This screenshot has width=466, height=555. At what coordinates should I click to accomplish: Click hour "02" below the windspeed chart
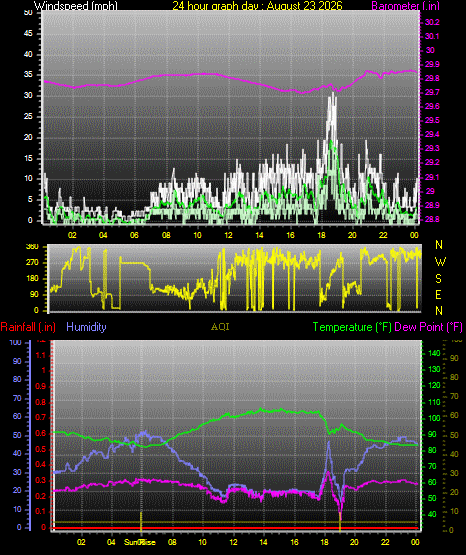[72, 235]
